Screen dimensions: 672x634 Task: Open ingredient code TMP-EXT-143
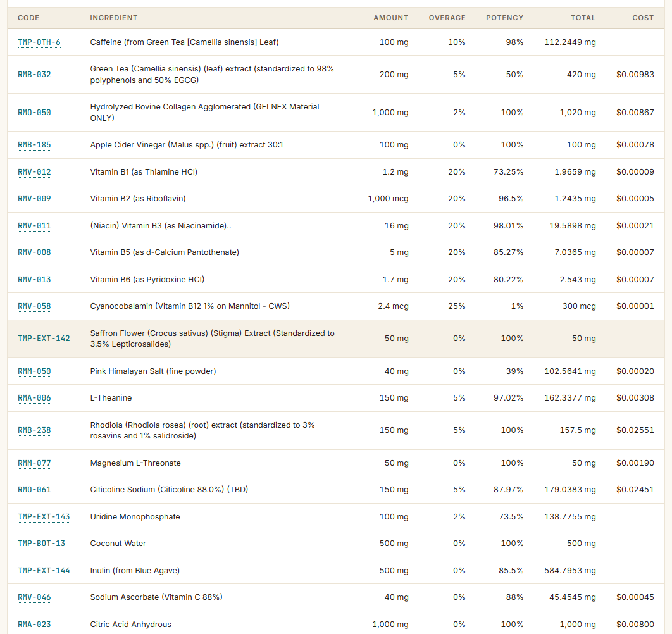click(x=44, y=517)
